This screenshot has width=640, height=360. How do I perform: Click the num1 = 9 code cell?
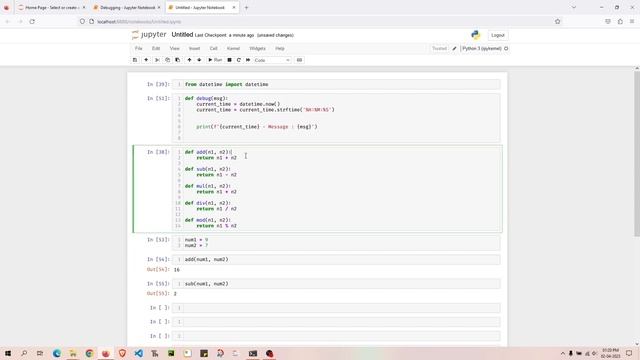pyautogui.click(x=336, y=242)
